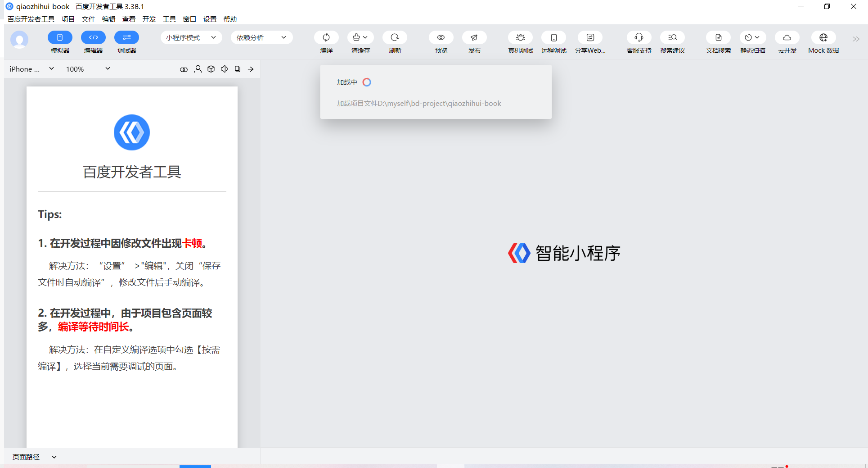
Task: Open Mock 数据 globe icon
Action: point(823,37)
